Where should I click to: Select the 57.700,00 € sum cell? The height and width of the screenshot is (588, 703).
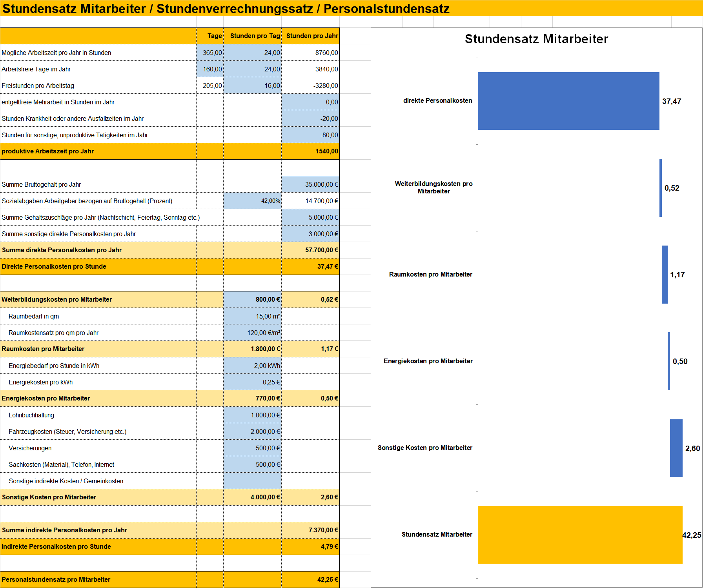310,250
